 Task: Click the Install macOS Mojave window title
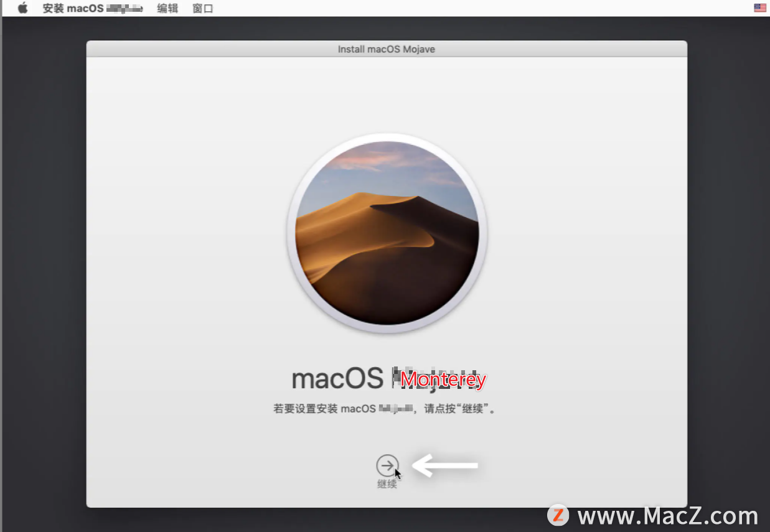387,49
